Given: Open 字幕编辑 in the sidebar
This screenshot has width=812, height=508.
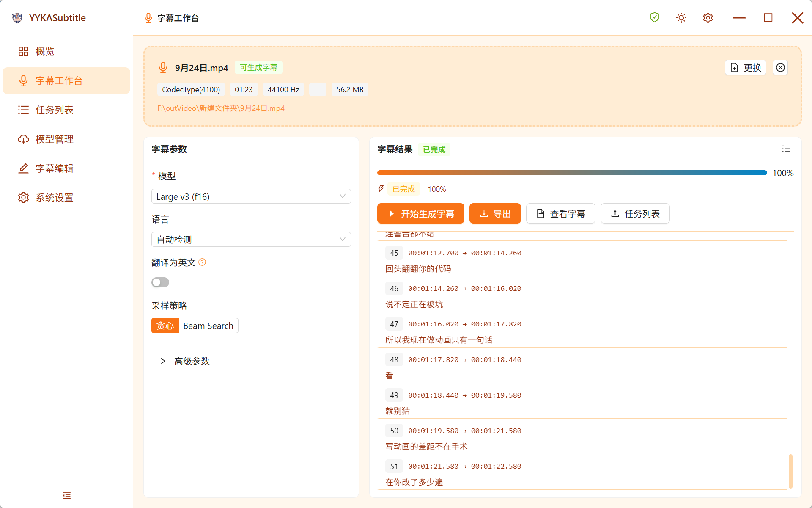Looking at the screenshot, I should (x=66, y=168).
